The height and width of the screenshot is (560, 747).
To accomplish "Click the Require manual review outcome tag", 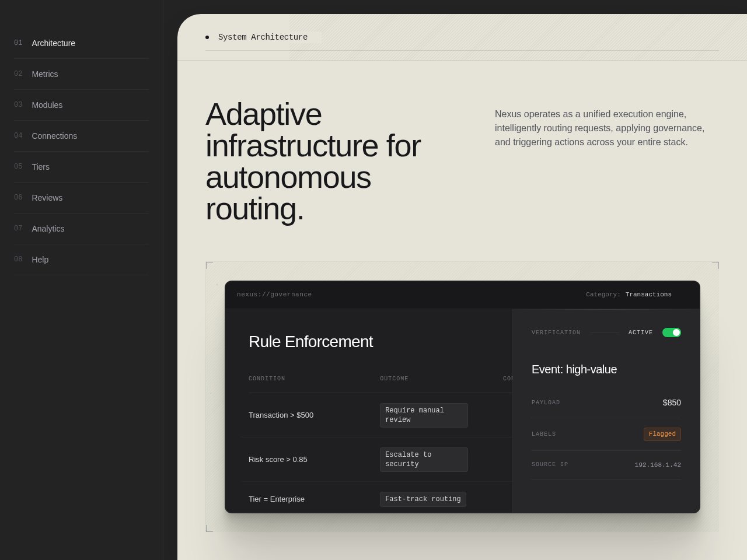I will tap(424, 415).
